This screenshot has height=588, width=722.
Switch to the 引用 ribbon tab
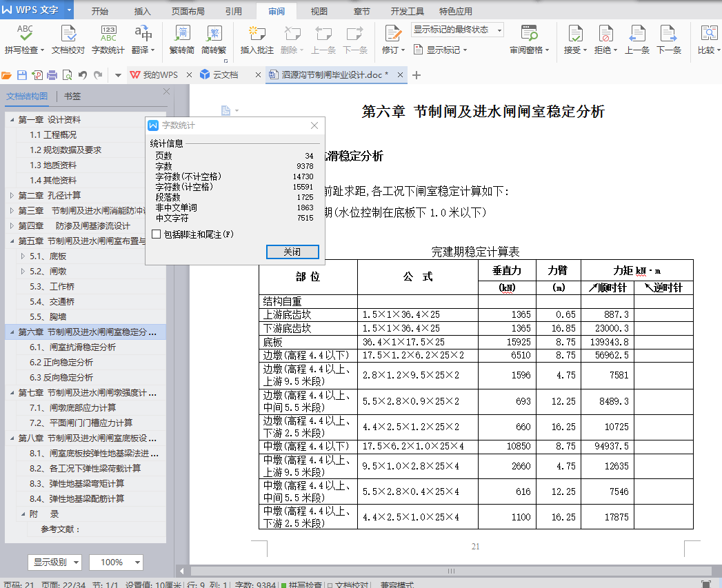(x=234, y=11)
